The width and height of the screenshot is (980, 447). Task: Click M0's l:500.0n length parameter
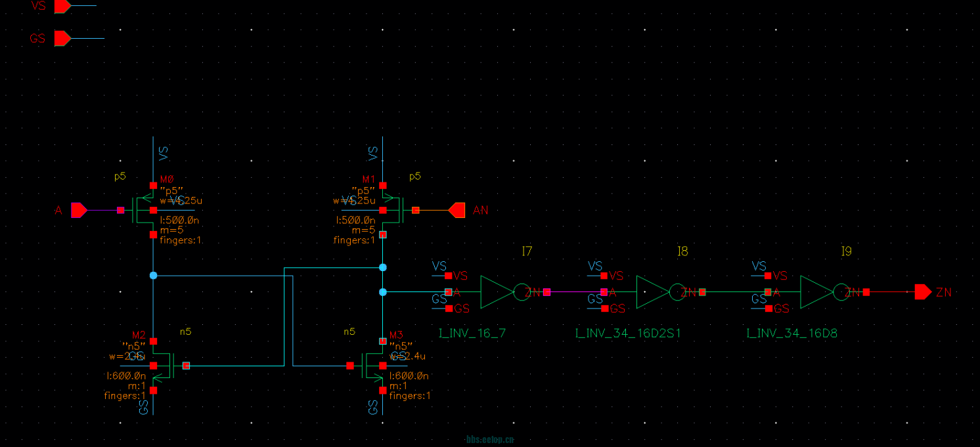coord(179,221)
